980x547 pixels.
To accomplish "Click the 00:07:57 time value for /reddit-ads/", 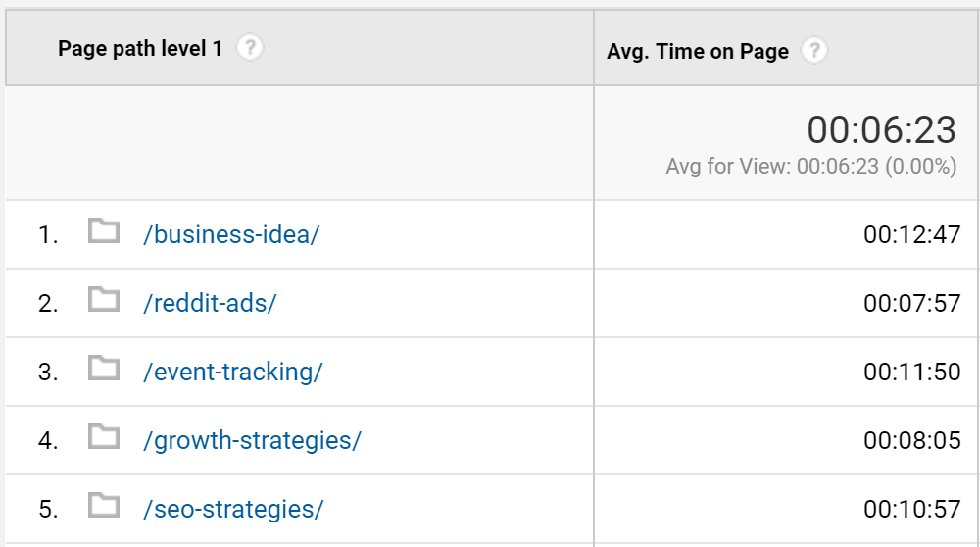I will pos(911,304).
